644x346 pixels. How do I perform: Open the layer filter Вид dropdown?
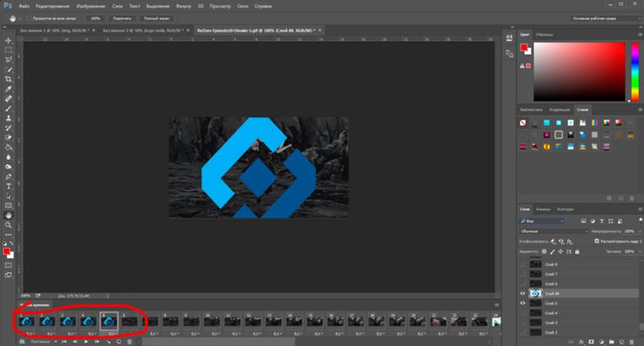(542, 221)
